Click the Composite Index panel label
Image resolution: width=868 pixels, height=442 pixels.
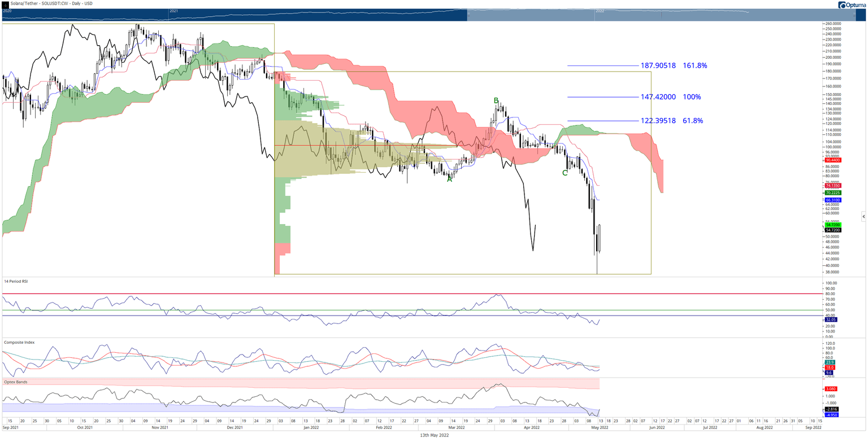coord(16,342)
